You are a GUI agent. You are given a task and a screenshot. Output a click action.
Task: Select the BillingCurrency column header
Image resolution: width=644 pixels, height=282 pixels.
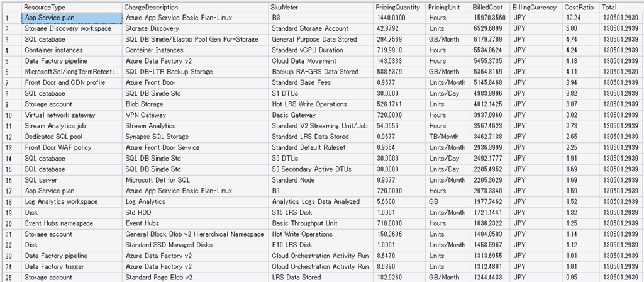point(535,7)
